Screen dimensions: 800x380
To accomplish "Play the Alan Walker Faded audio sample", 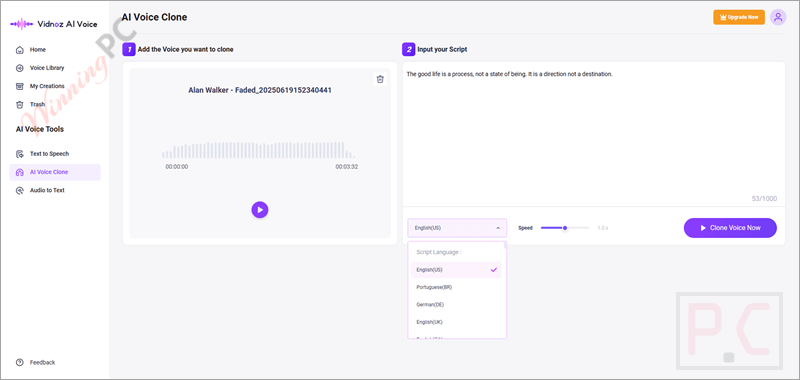I will [x=260, y=210].
